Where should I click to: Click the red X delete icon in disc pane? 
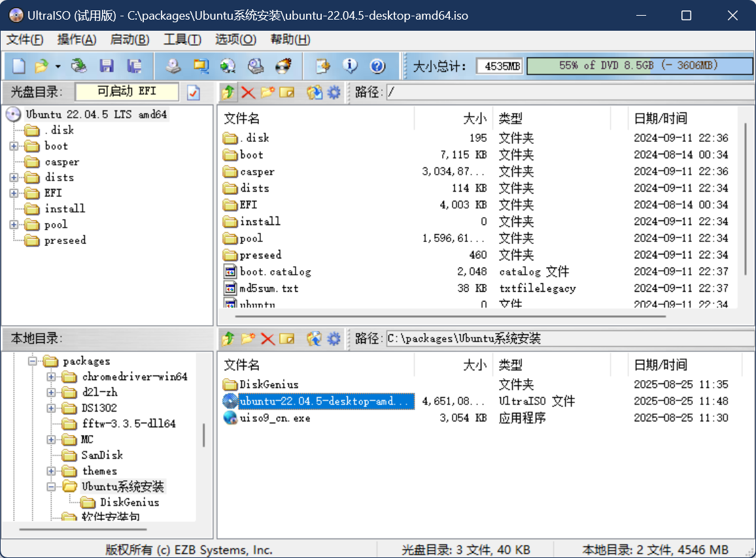click(248, 92)
